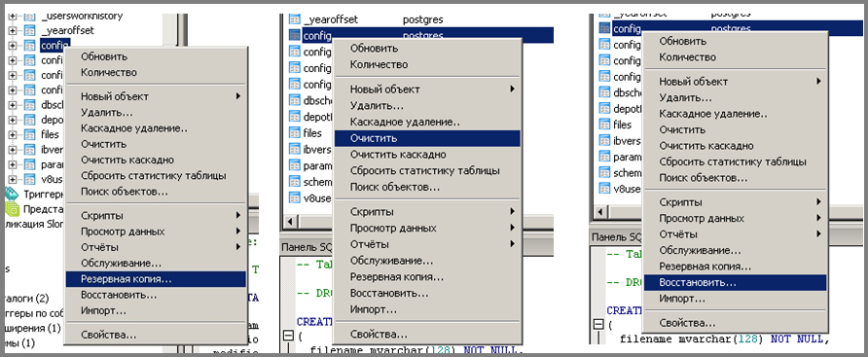
Task: Click table icon beside expandable dbscl node
Action: (x=29, y=105)
